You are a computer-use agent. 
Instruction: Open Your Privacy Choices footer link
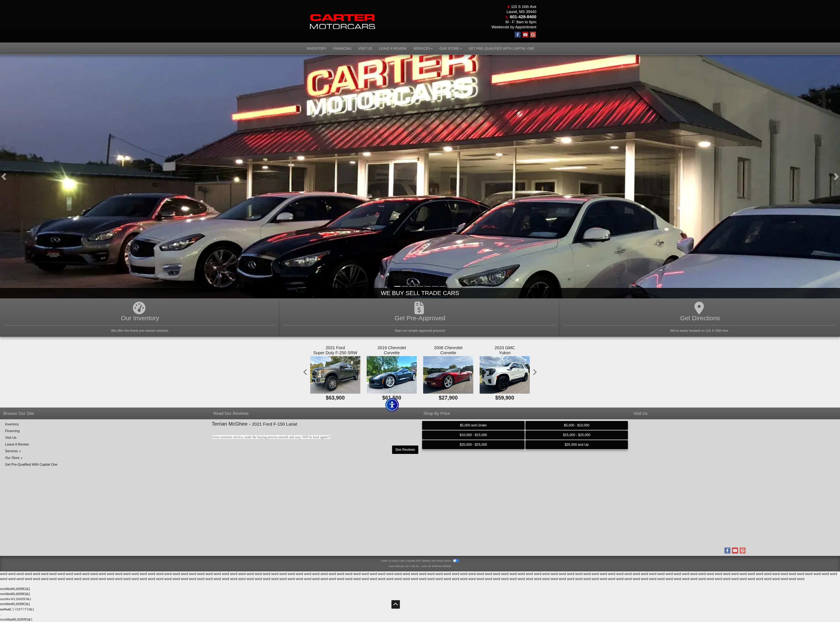(441, 561)
